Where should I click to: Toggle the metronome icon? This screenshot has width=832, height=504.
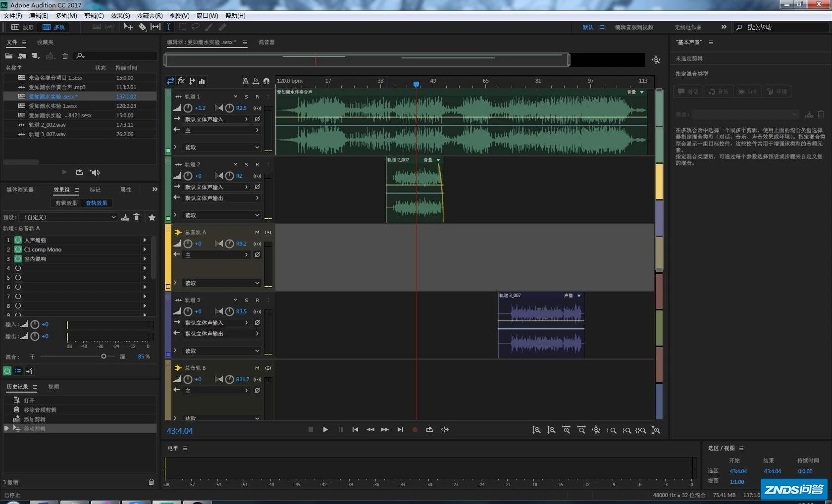point(245,81)
